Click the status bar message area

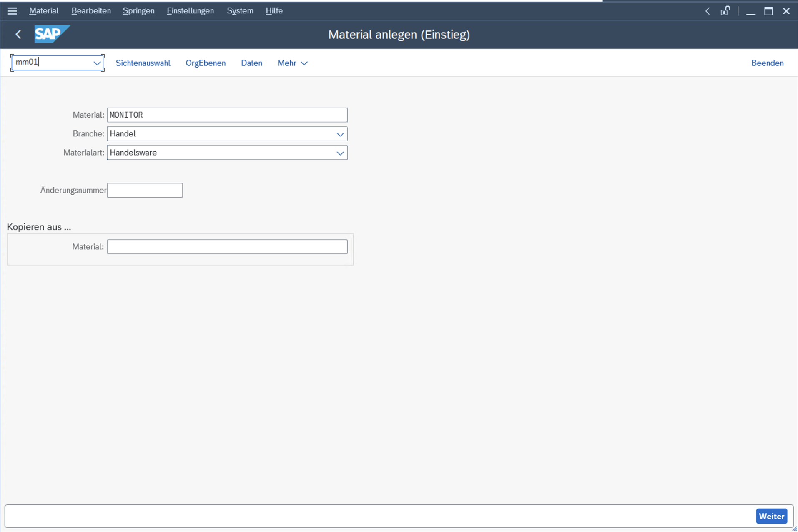[x=379, y=516]
